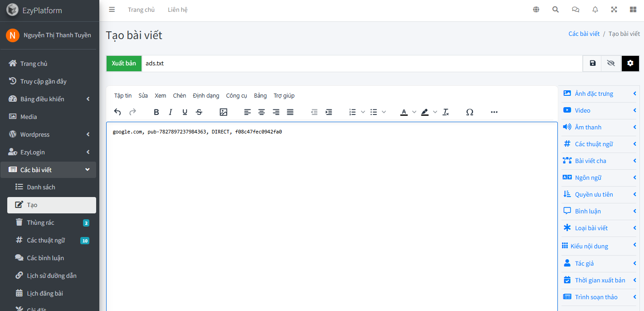Show more toolbar options ellipsis
The height and width of the screenshot is (311, 644).
[494, 112]
